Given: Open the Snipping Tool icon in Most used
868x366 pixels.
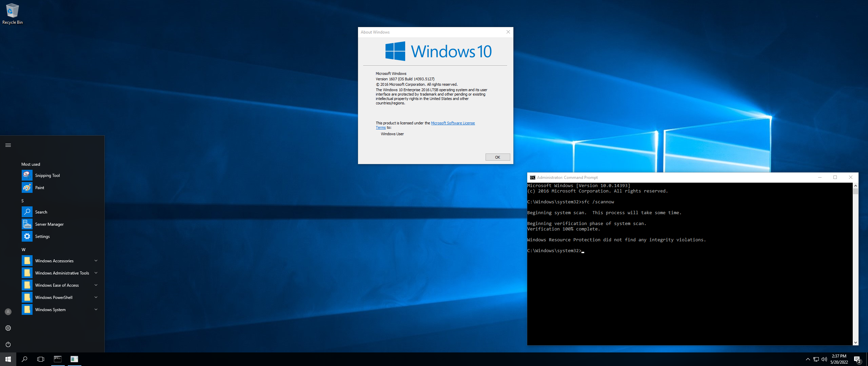Looking at the screenshot, I should coord(27,175).
